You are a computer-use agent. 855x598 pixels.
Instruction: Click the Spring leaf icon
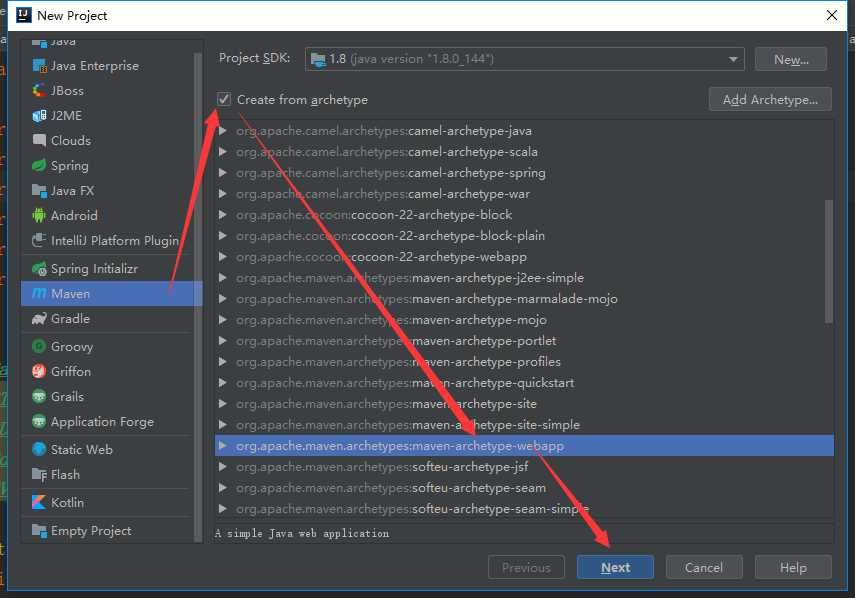[x=39, y=166]
